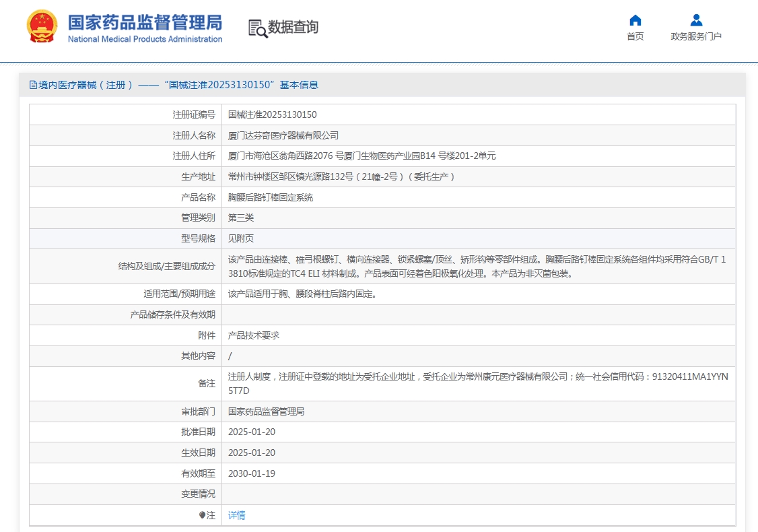
Task: Select the value 国械注准20253130150 in the table
Action: [272, 114]
